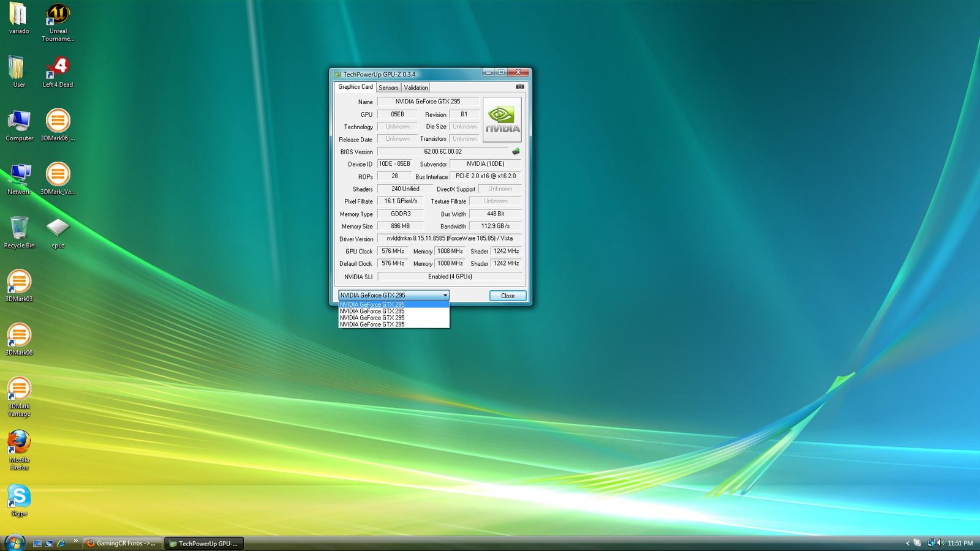The height and width of the screenshot is (551, 980).
Task: Launch the 3DMark06 shortcut icon
Action: (x=19, y=339)
